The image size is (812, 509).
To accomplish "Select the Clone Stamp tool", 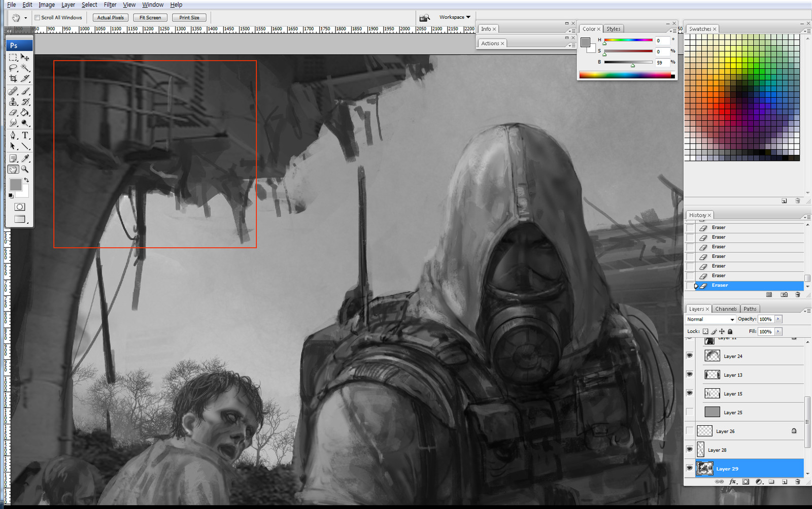I will [13, 102].
